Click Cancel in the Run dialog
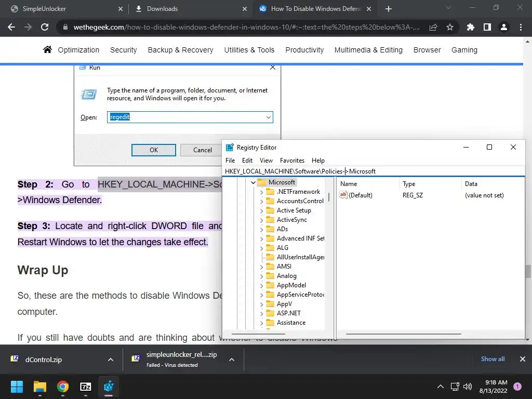The image size is (532, 399). click(x=203, y=150)
